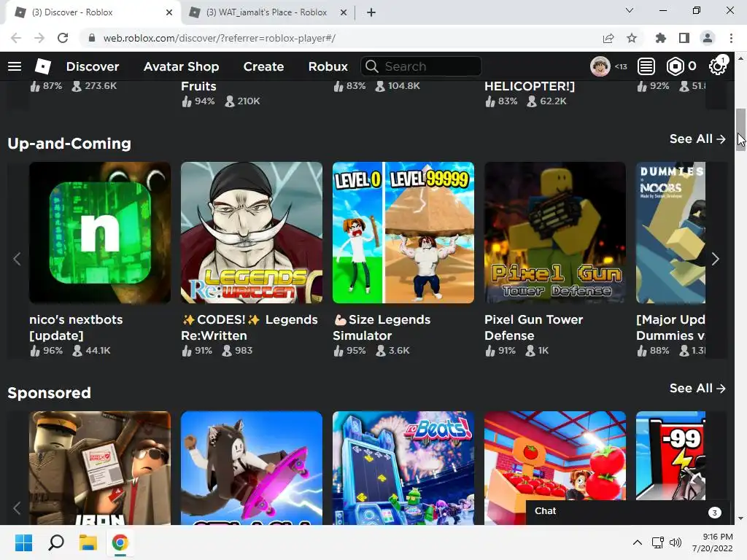Open Chrome three-dot menu
This screenshot has width=747, height=560.
[x=731, y=38]
